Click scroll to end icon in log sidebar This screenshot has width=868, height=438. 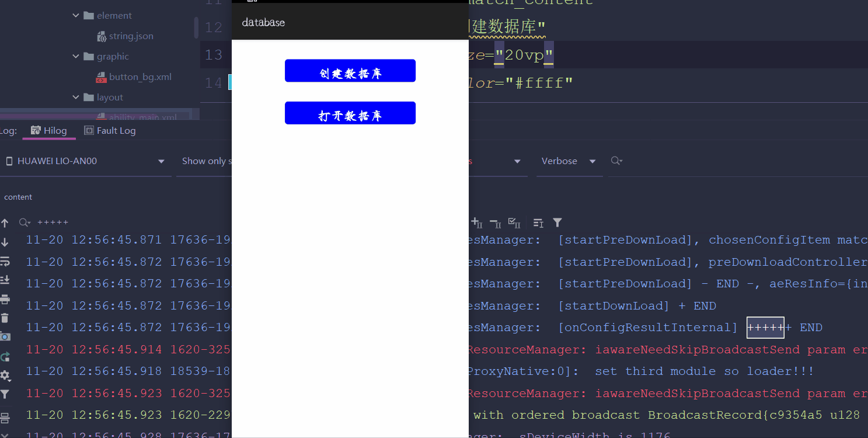click(5, 280)
